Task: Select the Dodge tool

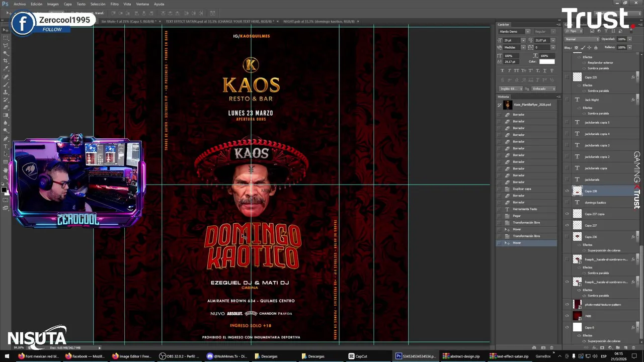Action: click(6, 130)
